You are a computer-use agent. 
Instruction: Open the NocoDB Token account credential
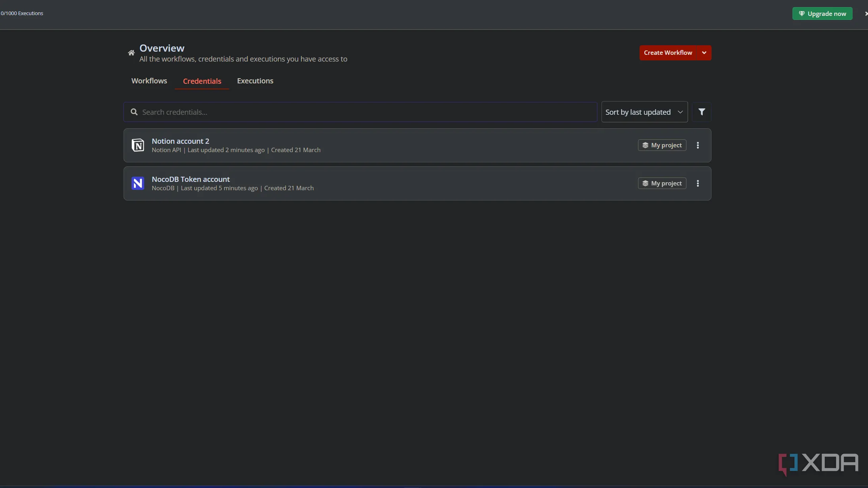[191, 179]
